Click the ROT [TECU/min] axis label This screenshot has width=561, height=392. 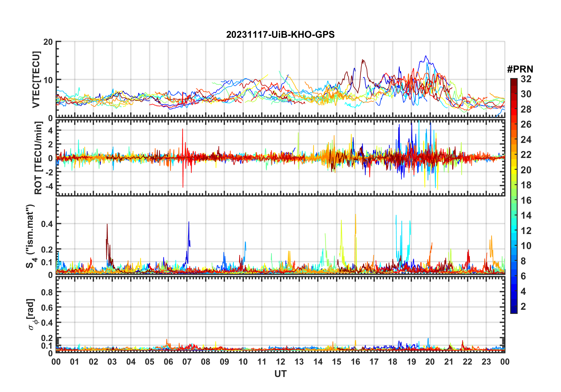tap(38, 158)
